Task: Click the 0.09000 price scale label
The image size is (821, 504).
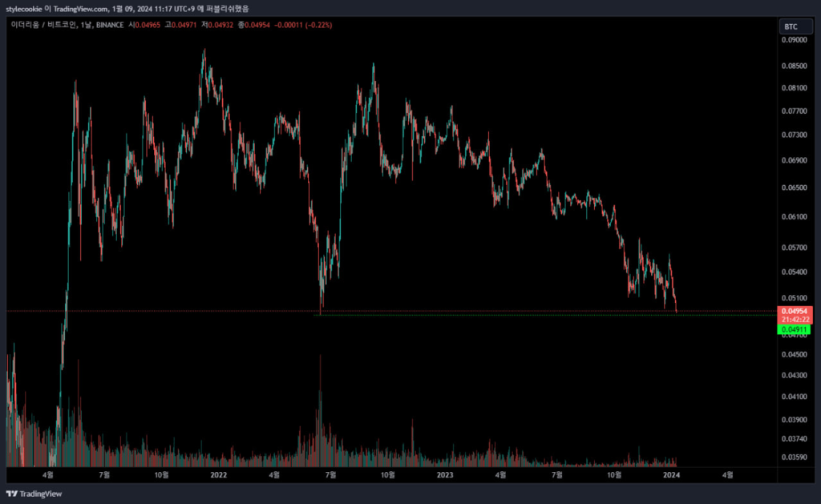Action: click(794, 39)
